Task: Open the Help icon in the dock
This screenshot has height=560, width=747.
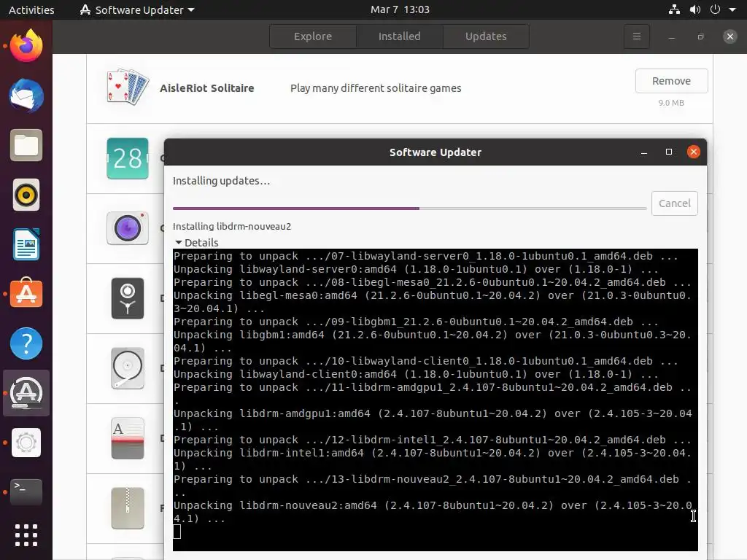Action: [26, 343]
